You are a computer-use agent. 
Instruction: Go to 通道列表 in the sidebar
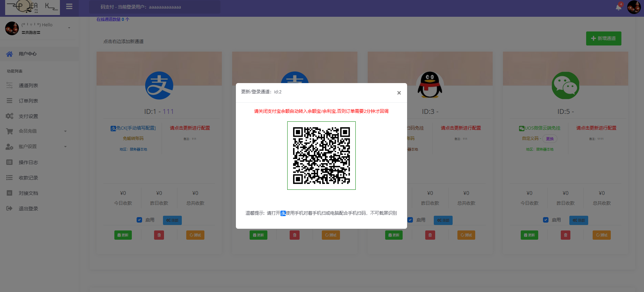pyautogui.click(x=28, y=85)
